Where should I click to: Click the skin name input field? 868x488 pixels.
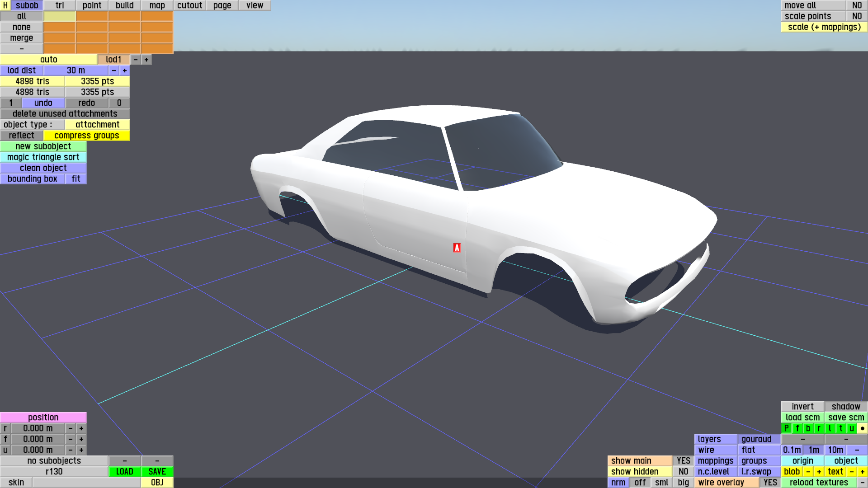pyautogui.click(x=86, y=483)
